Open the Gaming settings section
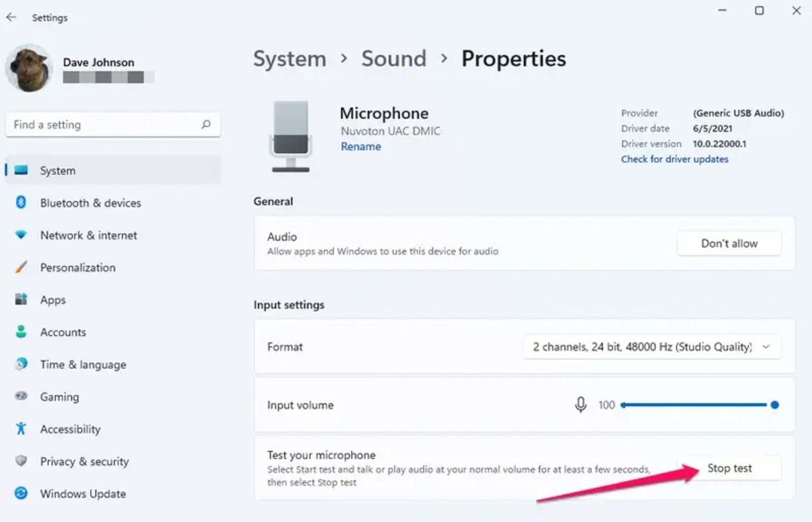Screen dimensions: 812x522 click(59, 397)
